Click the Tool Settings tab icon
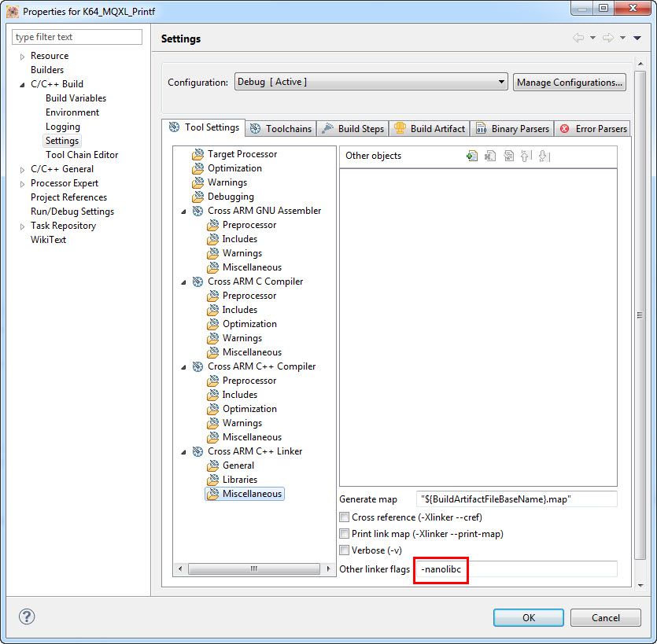 pos(175,127)
